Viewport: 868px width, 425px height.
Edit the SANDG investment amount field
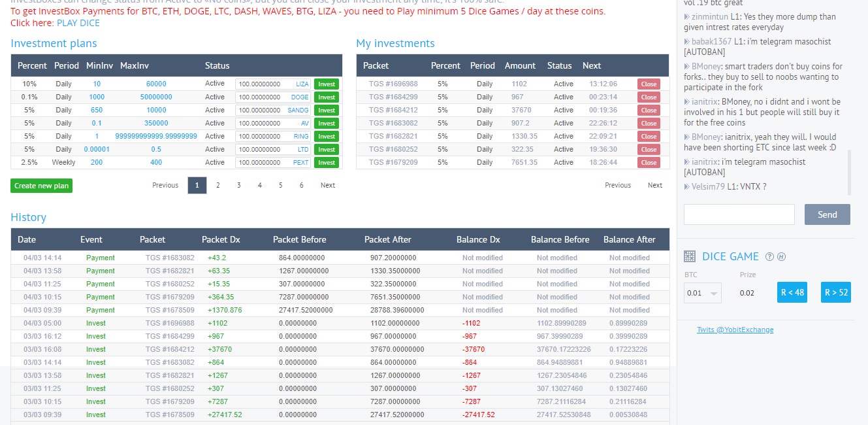273,110
